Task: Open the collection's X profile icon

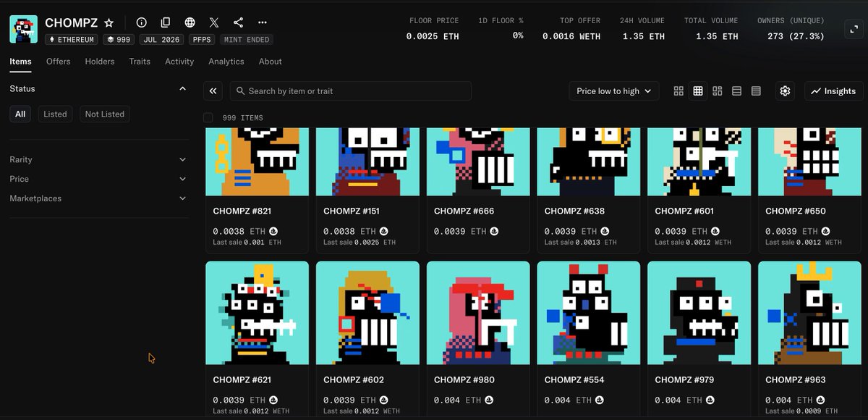Action: (214, 23)
